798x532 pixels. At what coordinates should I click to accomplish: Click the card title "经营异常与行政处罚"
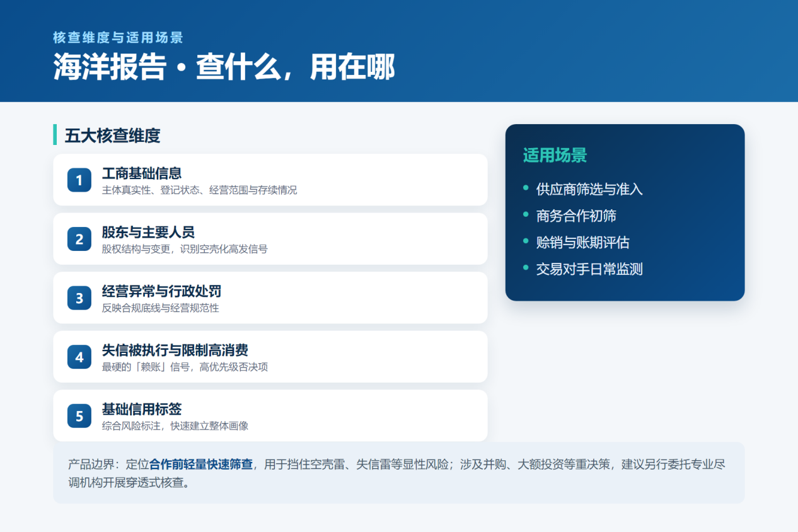pyautogui.click(x=161, y=291)
